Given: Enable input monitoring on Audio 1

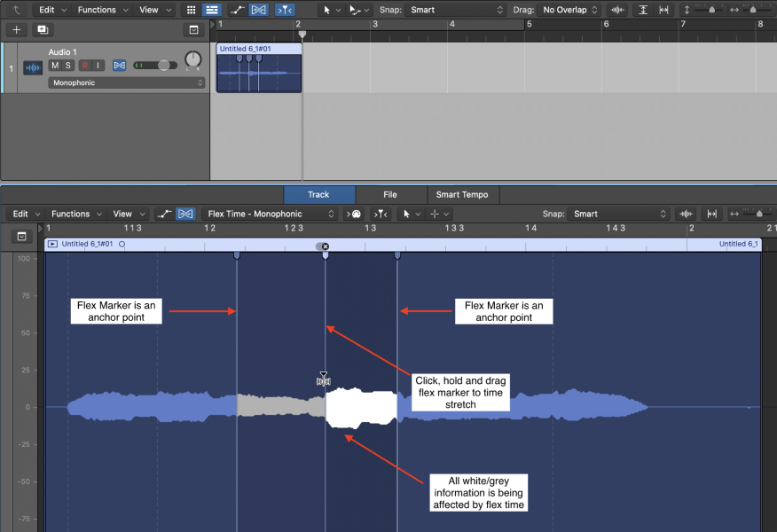Looking at the screenshot, I should point(98,66).
